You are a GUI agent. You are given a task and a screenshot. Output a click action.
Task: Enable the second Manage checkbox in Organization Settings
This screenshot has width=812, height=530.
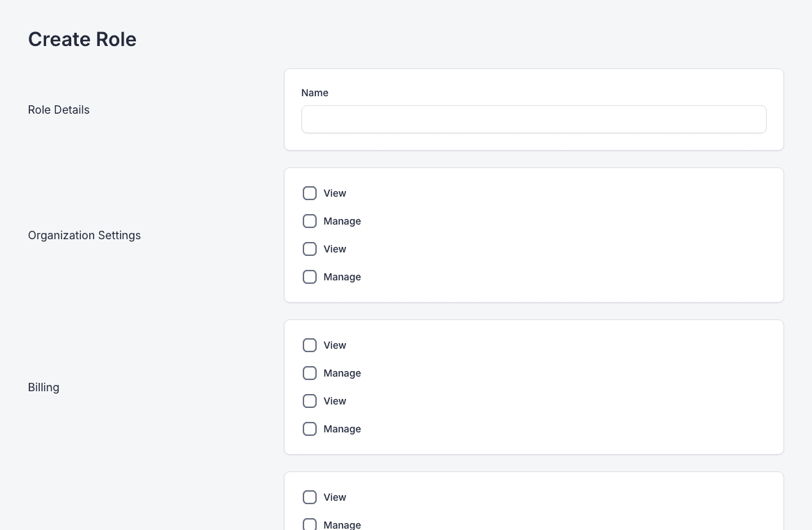pos(310,277)
